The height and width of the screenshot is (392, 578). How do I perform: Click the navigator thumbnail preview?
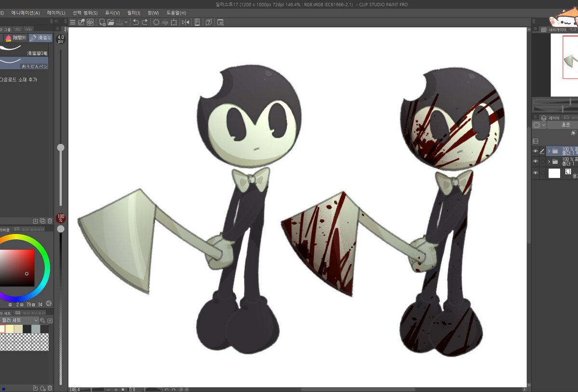[x=565, y=65]
